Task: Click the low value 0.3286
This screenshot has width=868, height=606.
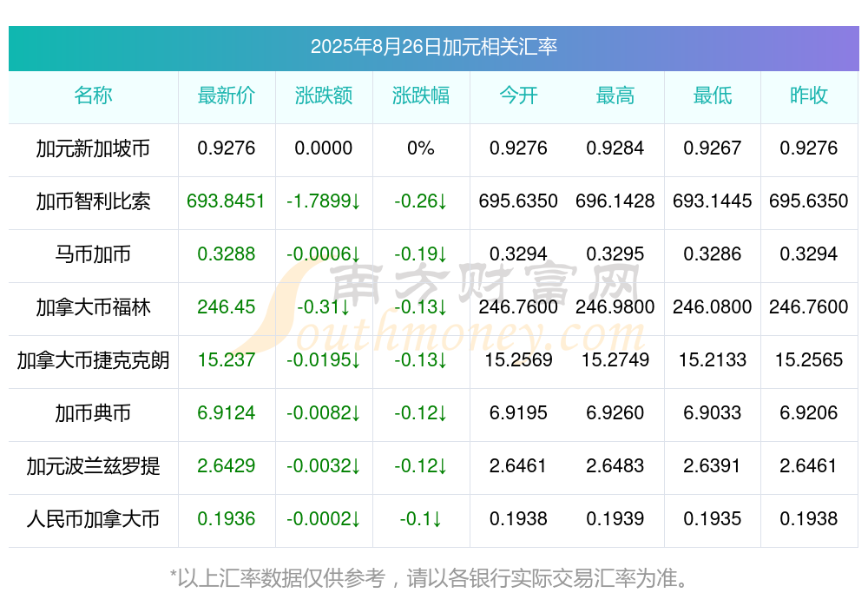Action: [713, 254]
